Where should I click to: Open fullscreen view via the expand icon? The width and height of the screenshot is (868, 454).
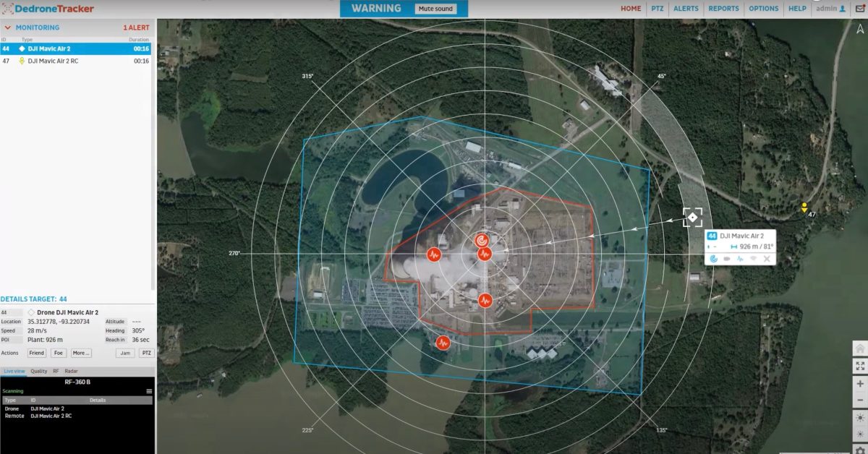860,364
